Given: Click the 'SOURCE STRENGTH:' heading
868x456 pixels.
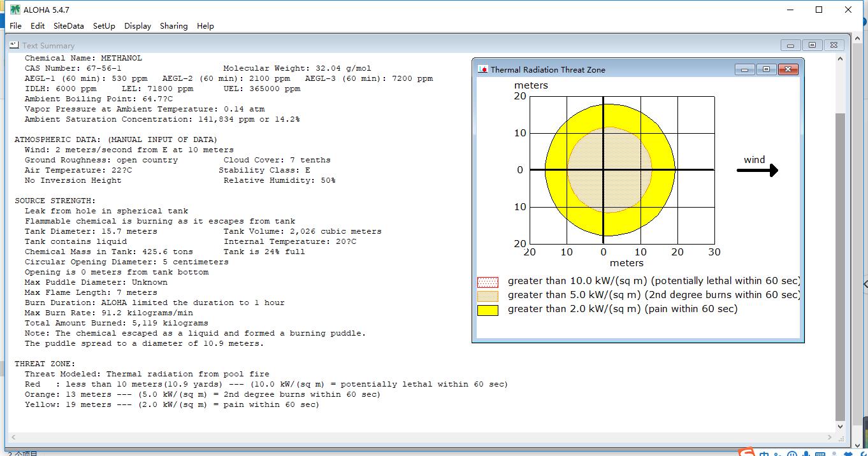Looking at the screenshot, I should pos(55,201).
